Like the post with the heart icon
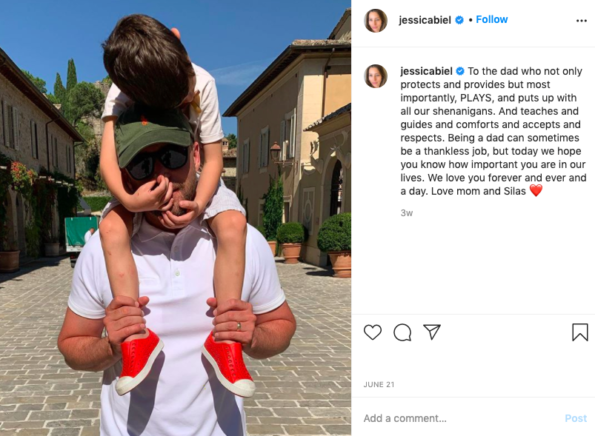 pyautogui.click(x=373, y=332)
